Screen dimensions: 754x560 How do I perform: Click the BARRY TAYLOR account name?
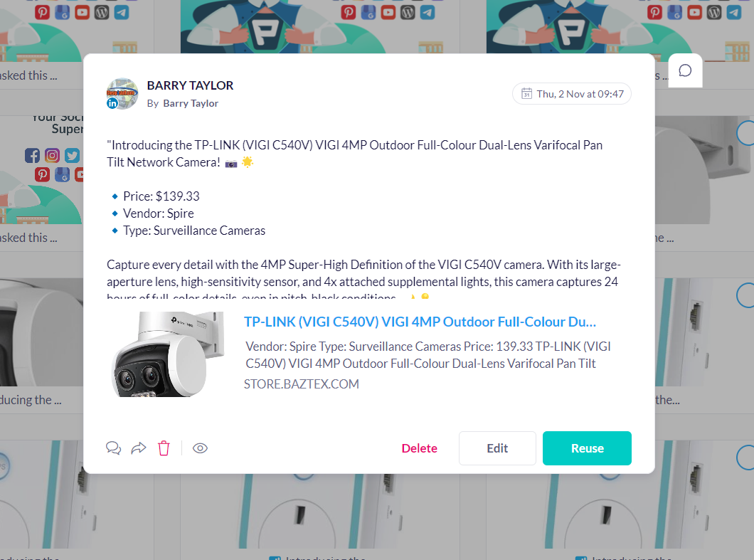pyautogui.click(x=190, y=85)
